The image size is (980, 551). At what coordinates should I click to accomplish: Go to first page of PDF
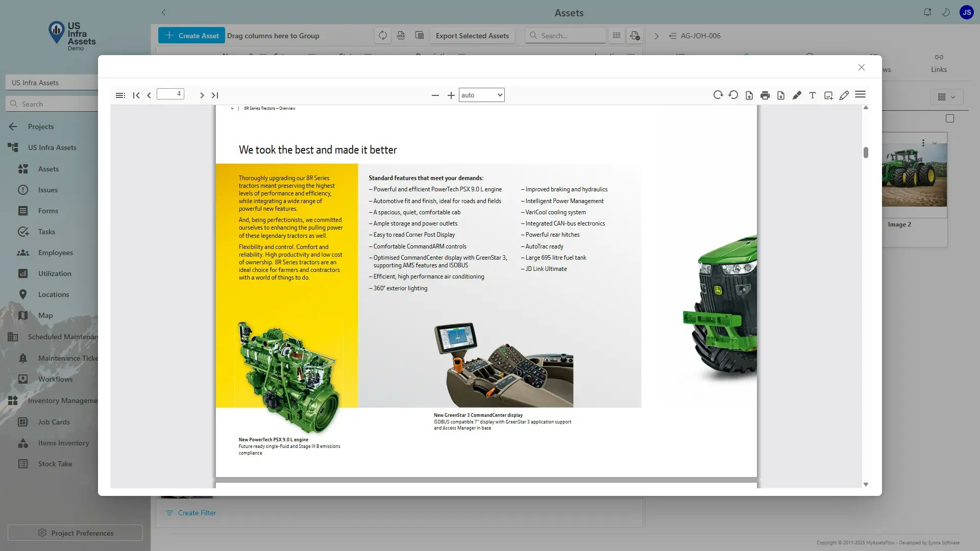click(x=136, y=95)
